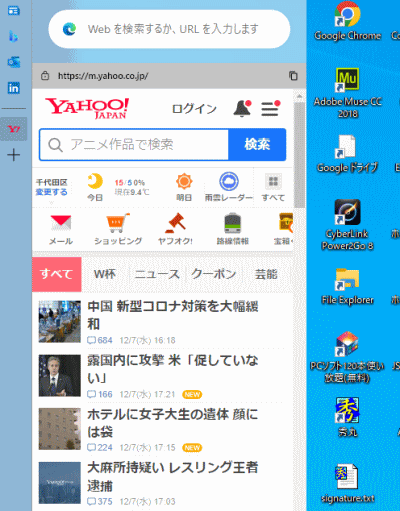Select the CyberLink Power2Go 8 desktop icon

pyautogui.click(x=347, y=225)
